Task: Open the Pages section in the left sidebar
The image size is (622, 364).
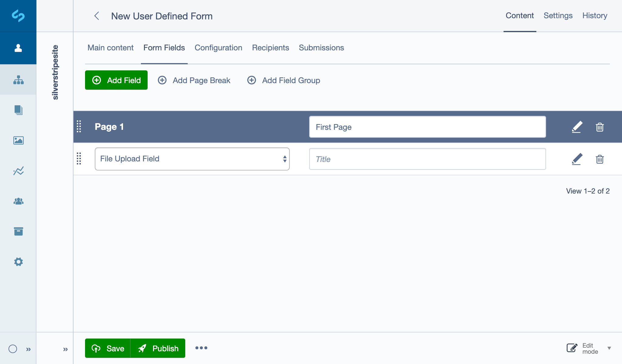Action: [18, 80]
